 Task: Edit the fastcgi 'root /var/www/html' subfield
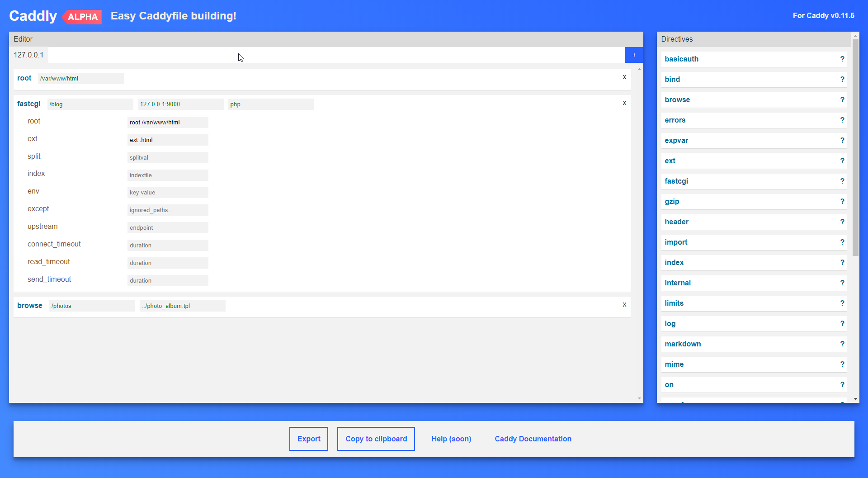(168, 122)
